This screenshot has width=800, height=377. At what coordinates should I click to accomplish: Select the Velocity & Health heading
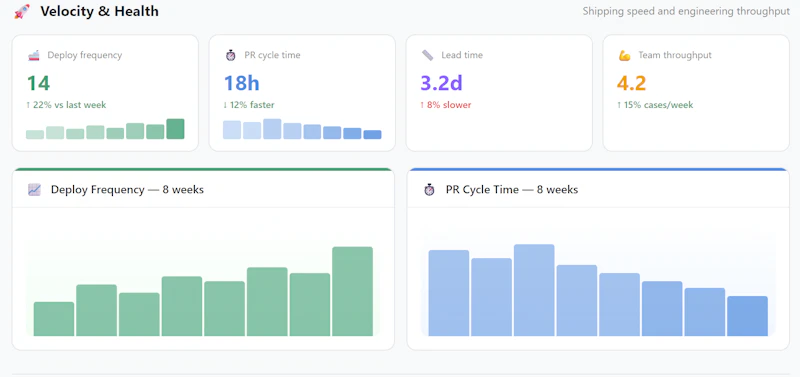click(99, 11)
